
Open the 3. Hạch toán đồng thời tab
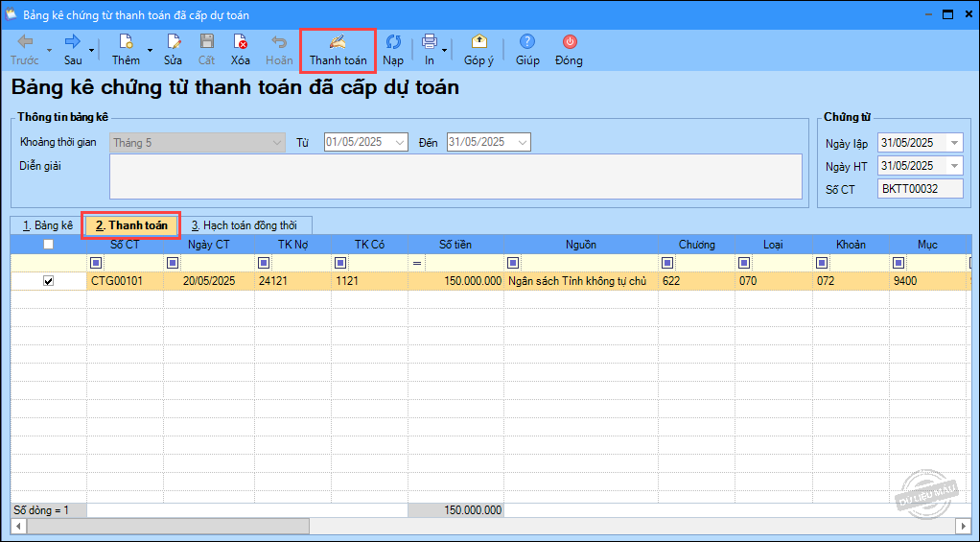pyautogui.click(x=244, y=225)
